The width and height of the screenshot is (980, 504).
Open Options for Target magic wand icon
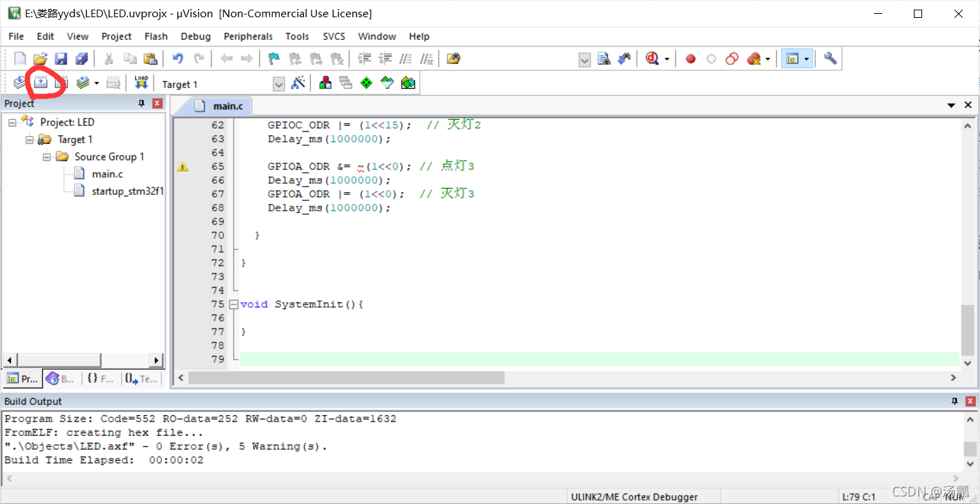click(298, 83)
